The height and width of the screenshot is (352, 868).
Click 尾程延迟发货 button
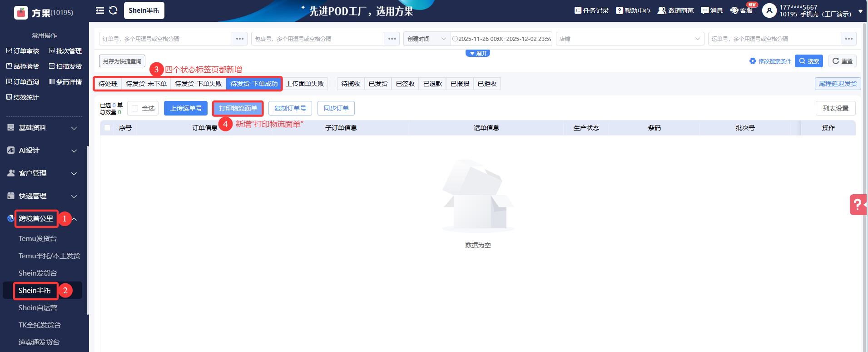pos(838,84)
